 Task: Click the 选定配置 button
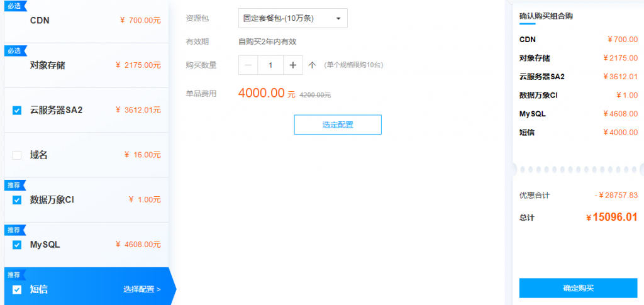tap(338, 125)
